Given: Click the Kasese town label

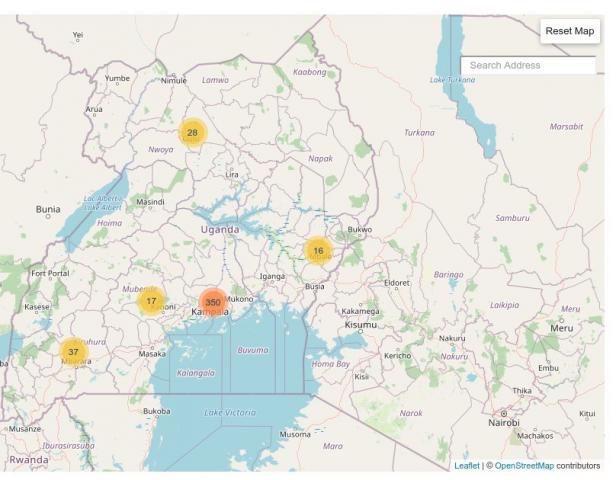Looking at the screenshot, I should (37, 307).
